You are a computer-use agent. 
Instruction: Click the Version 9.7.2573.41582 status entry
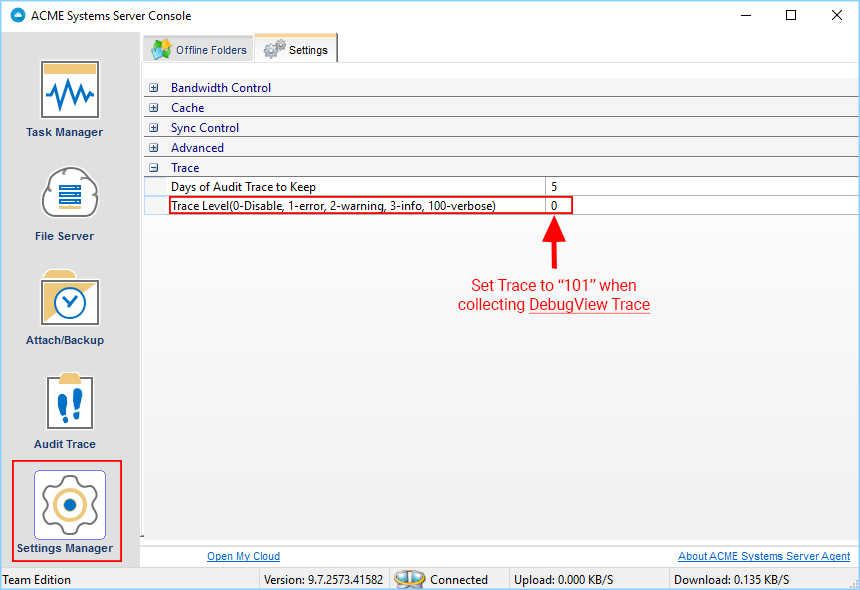[x=324, y=580]
